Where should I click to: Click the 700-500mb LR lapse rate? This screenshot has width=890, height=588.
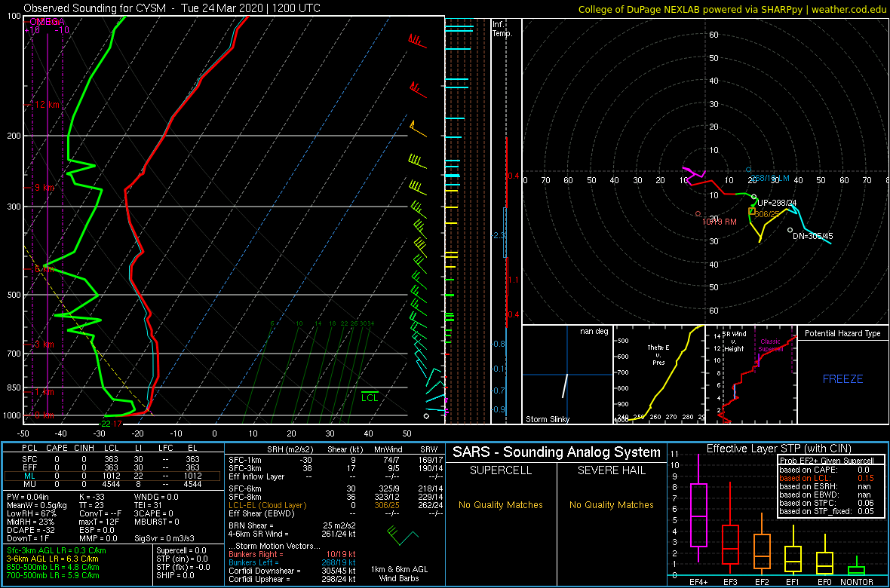(52, 575)
